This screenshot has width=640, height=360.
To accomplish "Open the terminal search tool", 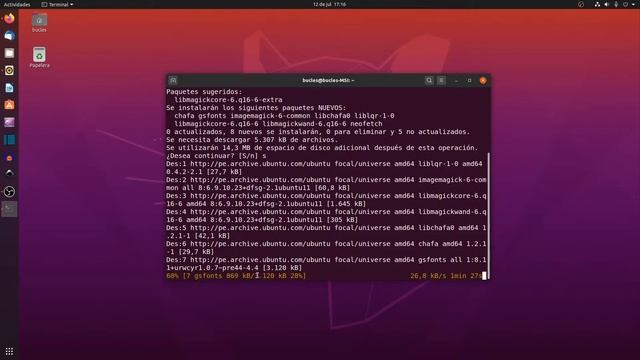I will click(x=429, y=80).
